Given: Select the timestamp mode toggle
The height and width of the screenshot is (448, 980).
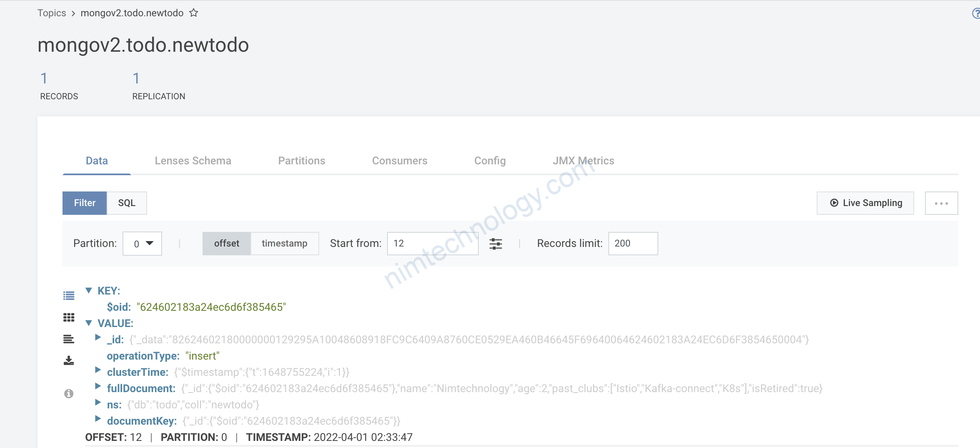Looking at the screenshot, I should pos(285,244).
